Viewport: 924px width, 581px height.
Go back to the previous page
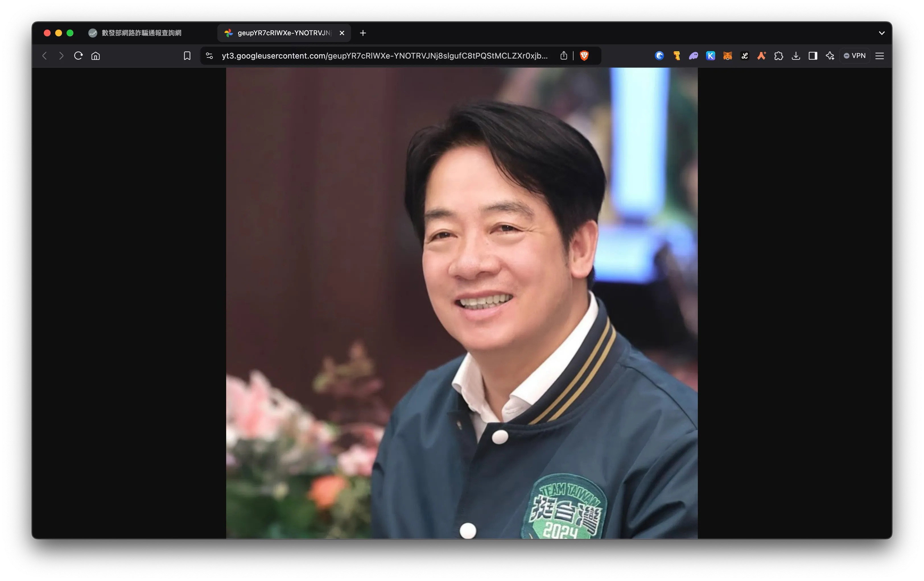(x=44, y=56)
